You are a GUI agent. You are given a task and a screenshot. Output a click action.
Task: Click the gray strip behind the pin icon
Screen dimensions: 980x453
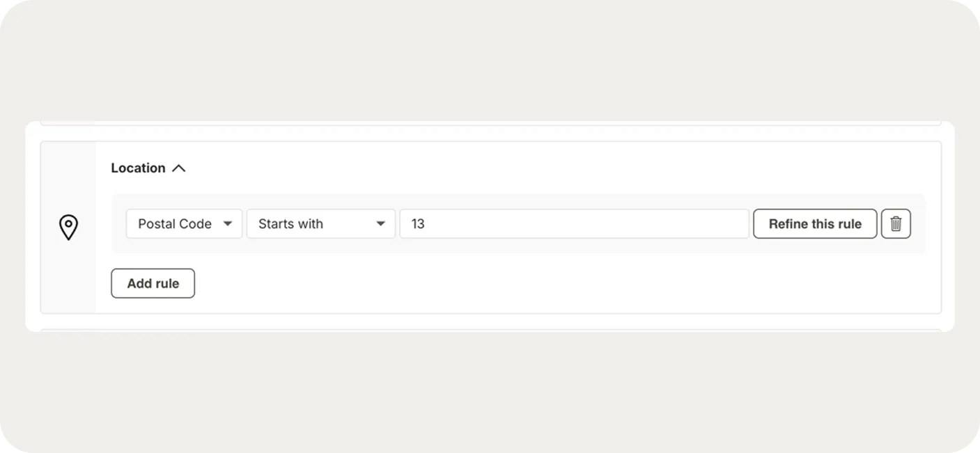point(68,278)
